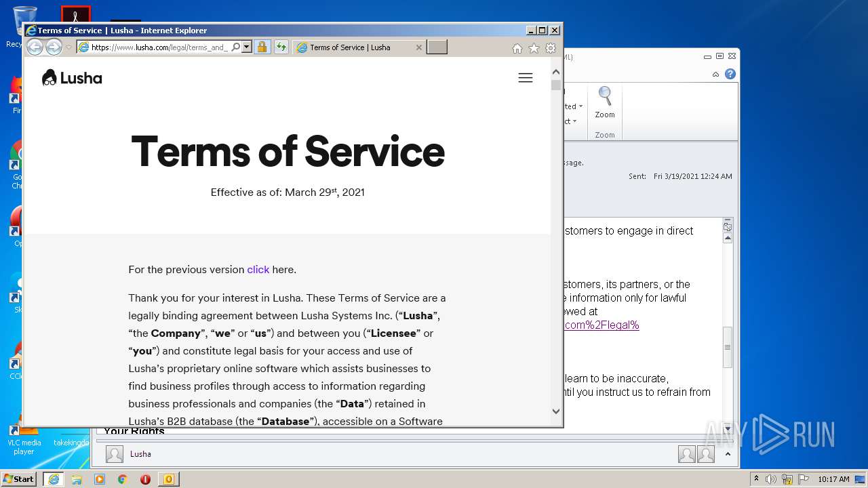Open favorites star icon

534,48
